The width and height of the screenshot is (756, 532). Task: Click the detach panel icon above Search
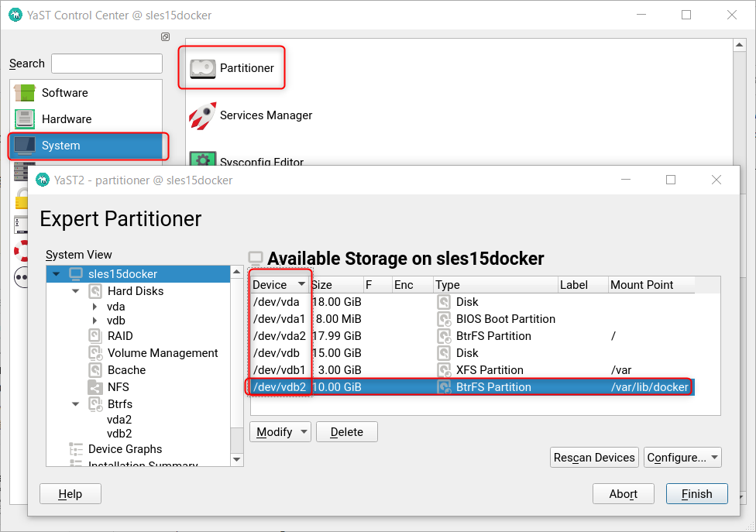166,37
